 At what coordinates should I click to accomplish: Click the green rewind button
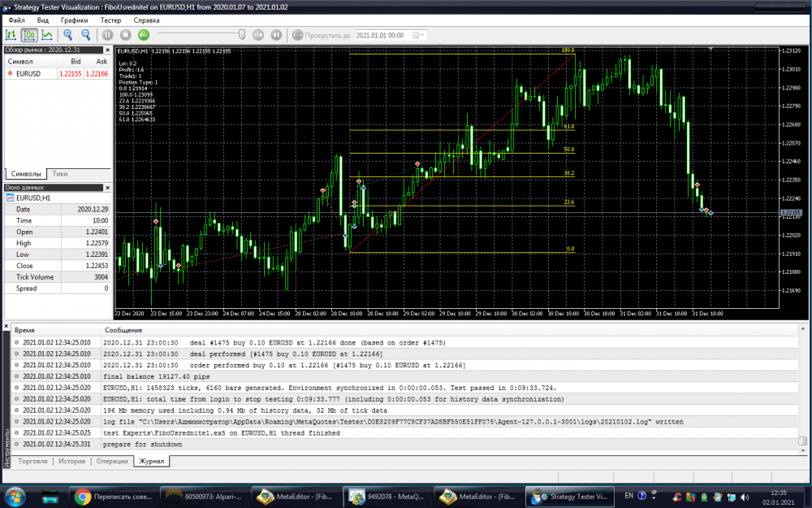point(144,35)
